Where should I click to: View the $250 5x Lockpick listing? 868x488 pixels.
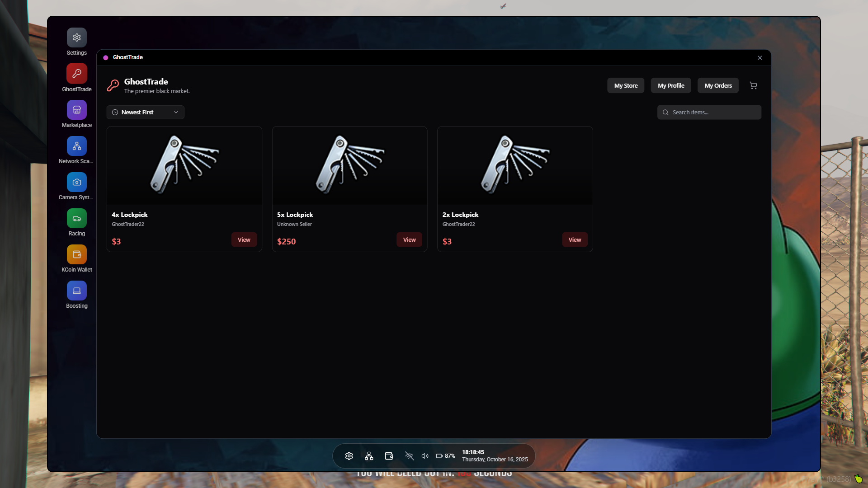coord(409,239)
